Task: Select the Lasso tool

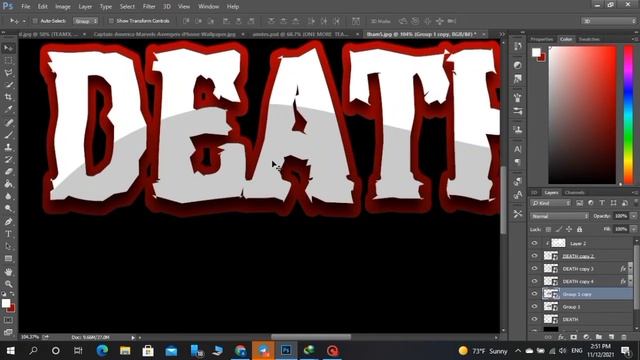Action: pos(8,73)
